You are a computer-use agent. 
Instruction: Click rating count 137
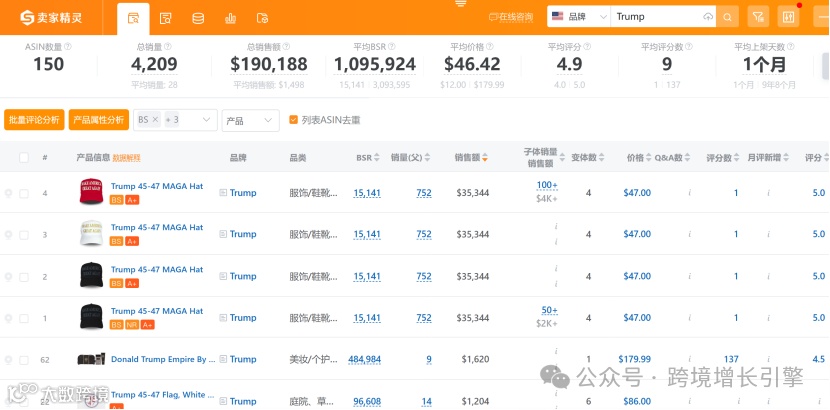tap(731, 359)
